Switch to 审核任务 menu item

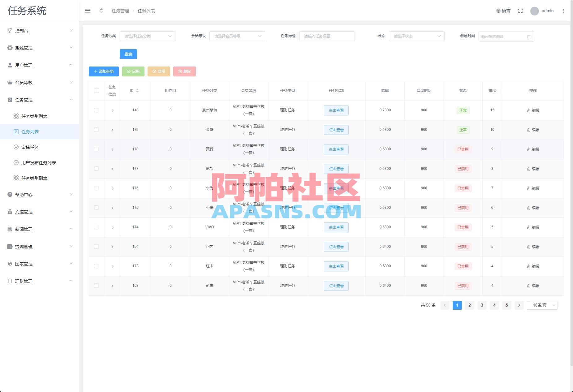coord(30,147)
